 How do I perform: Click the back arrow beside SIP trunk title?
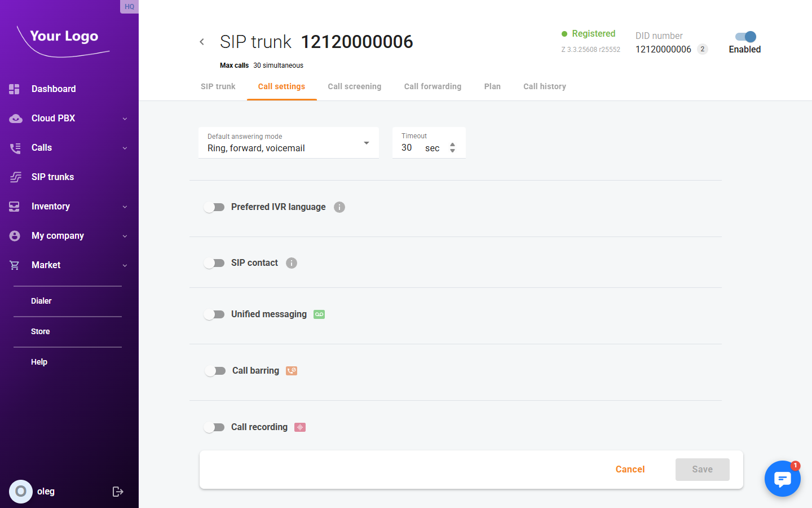click(202, 42)
